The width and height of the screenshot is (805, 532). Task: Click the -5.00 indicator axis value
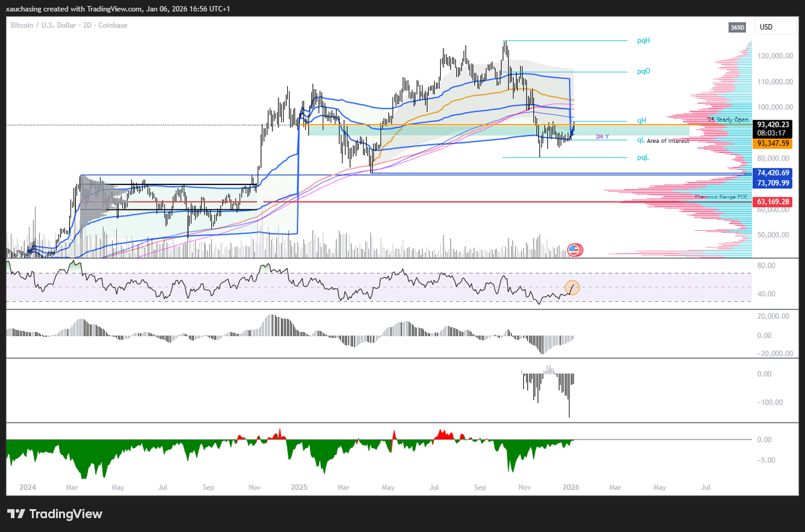coord(767,460)
